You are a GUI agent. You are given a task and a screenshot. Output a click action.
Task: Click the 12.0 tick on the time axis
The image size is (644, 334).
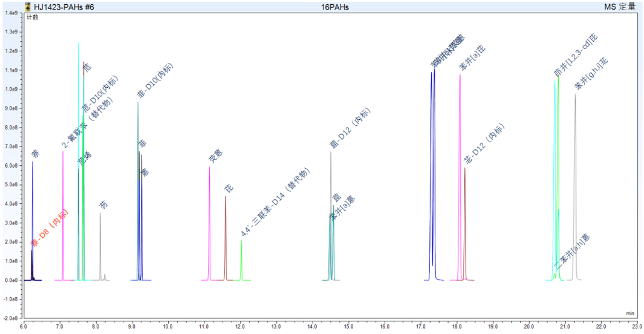click(x=240, y=327)
